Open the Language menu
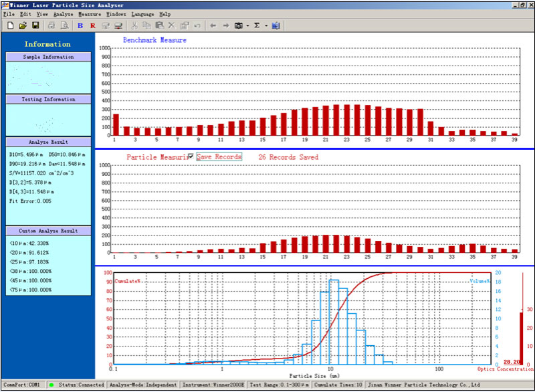 pyautogui.click(x=143, y=13)
